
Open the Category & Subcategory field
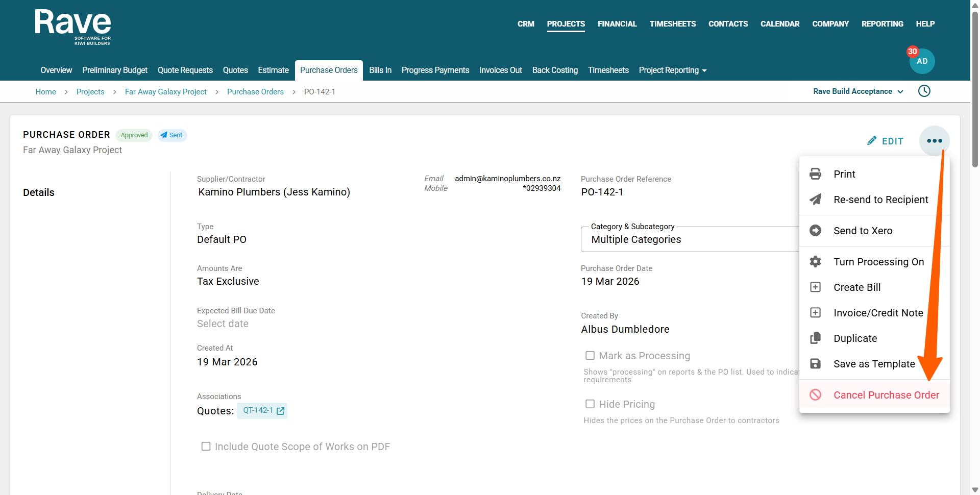690,239
